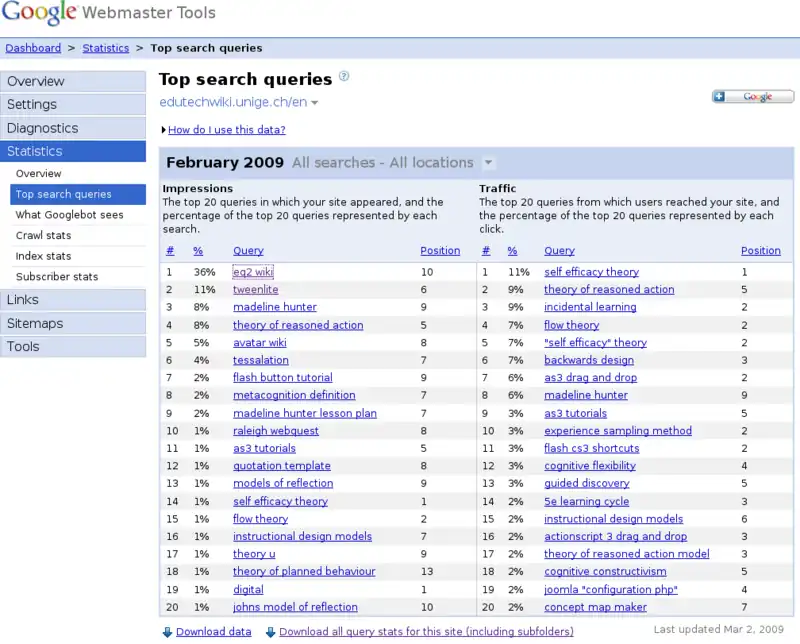This screenshot has height=644, width=800.
Task: Open the Diagnostics sidebar section
Action: 42,128
